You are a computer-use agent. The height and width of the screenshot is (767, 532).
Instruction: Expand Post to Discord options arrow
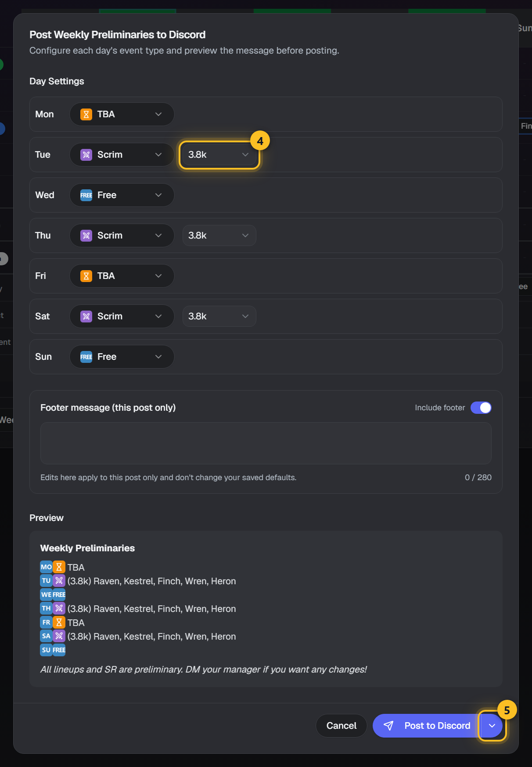(x=492, y=726)
